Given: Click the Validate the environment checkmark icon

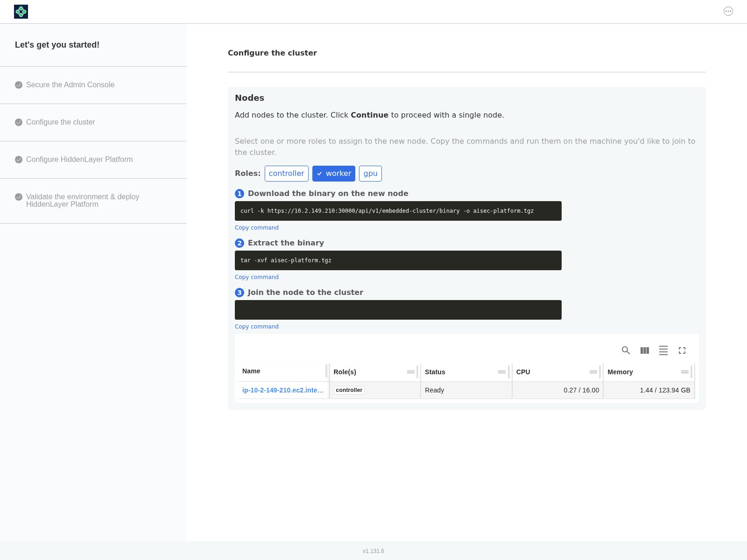Looking at the screenshot, I should pyautogui.click(x=19, y=197).
